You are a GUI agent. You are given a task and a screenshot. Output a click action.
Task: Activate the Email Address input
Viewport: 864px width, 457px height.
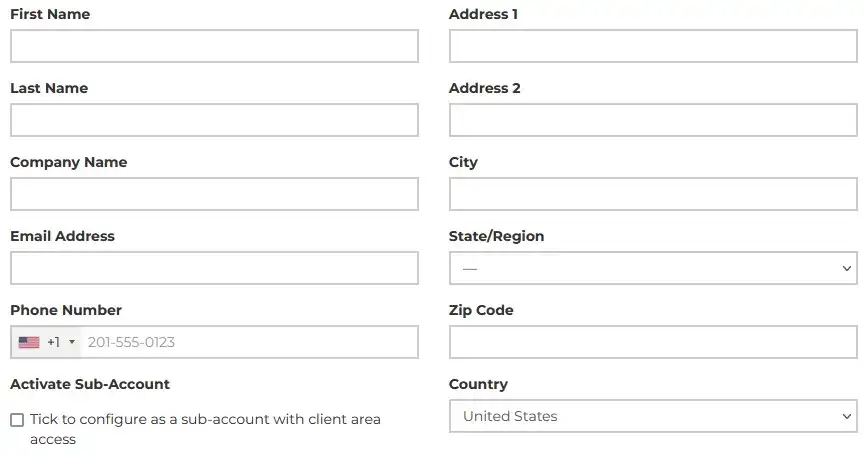[x=214, y=268]
